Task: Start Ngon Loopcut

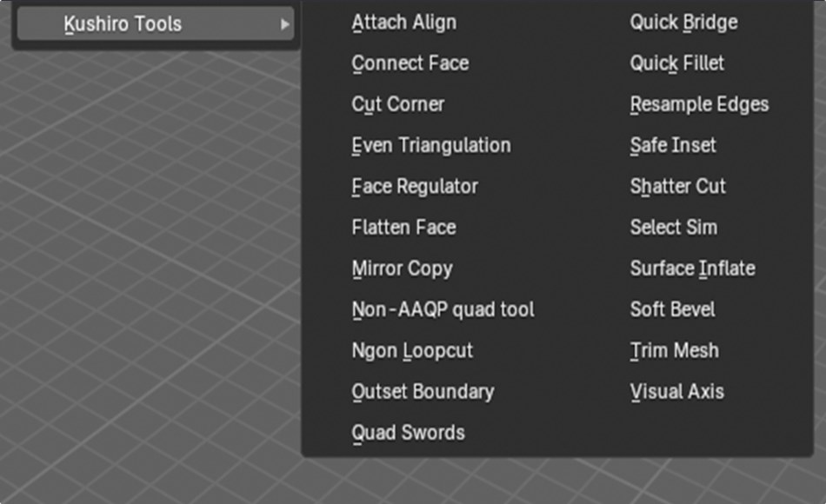Action: pos(410,350)
